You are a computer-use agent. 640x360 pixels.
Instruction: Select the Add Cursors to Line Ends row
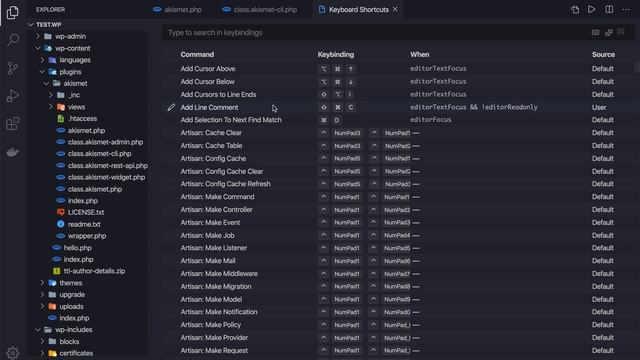(x=398, y=94)
